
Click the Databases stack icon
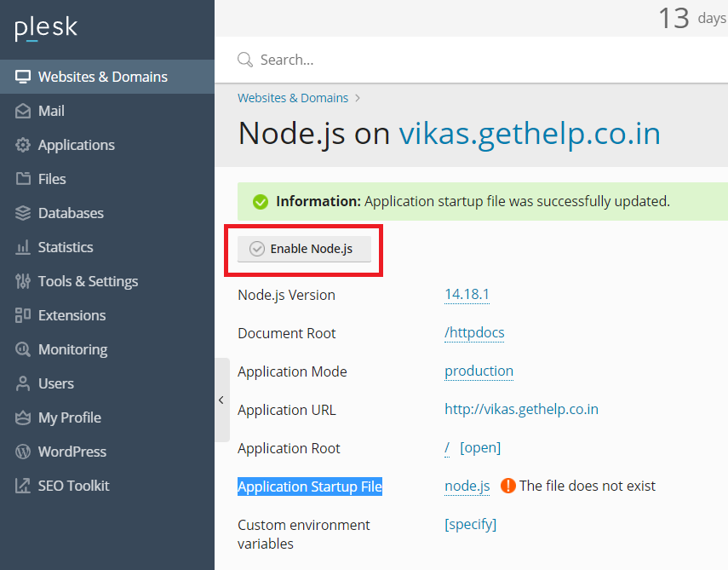point(23,213)
